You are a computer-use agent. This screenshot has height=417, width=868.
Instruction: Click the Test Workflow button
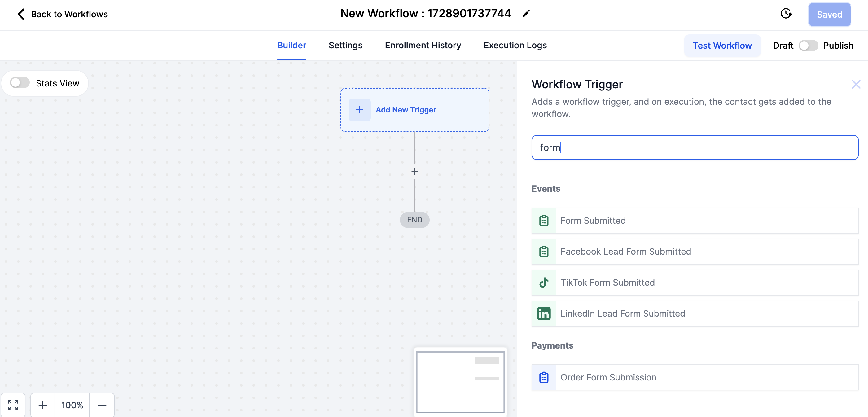coord(722,46)
